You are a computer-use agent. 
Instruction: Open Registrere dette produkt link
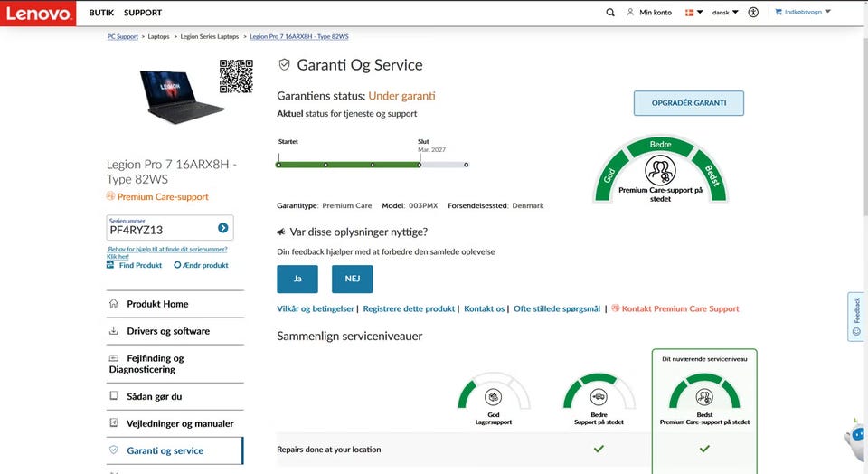409,309
